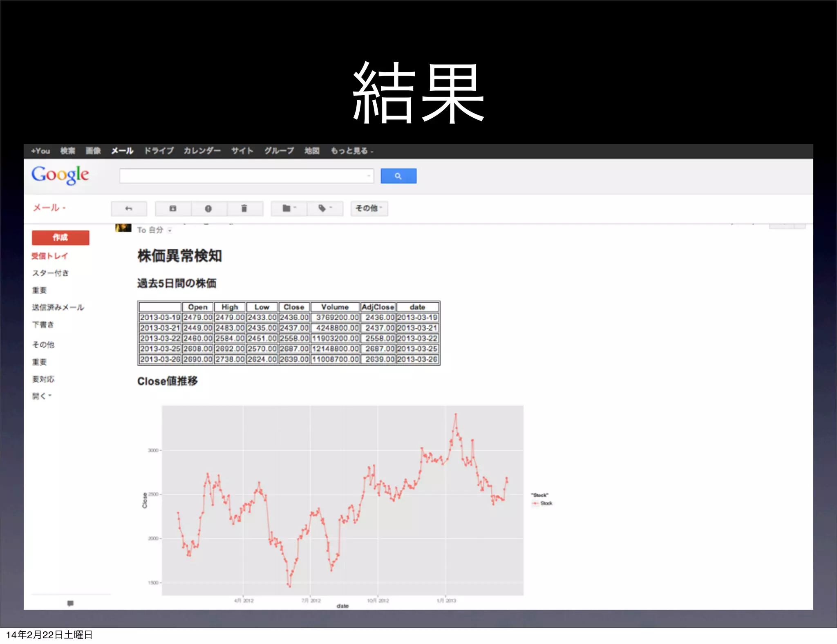This screenshot has height=644, width=837.
Task: Open the red メール dropdown
Action: (49, 208)
